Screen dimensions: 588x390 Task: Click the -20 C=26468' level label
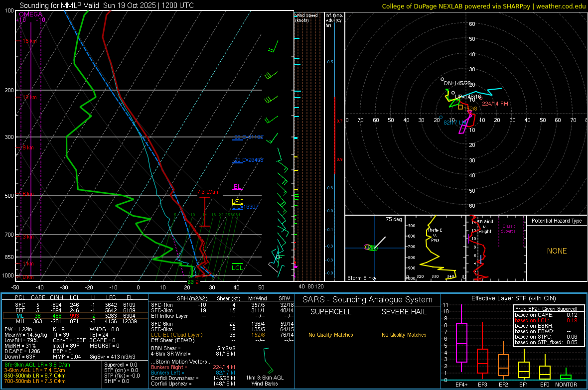248,160
